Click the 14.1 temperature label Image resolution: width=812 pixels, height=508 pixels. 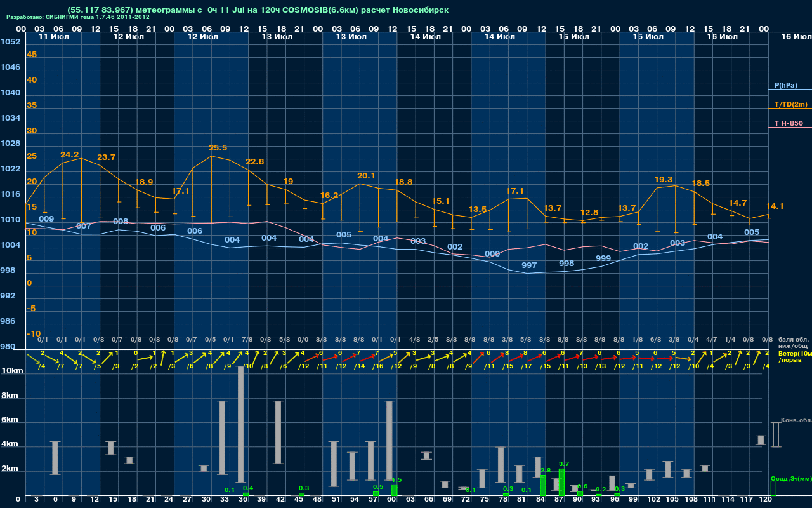[x=775, y=206]
